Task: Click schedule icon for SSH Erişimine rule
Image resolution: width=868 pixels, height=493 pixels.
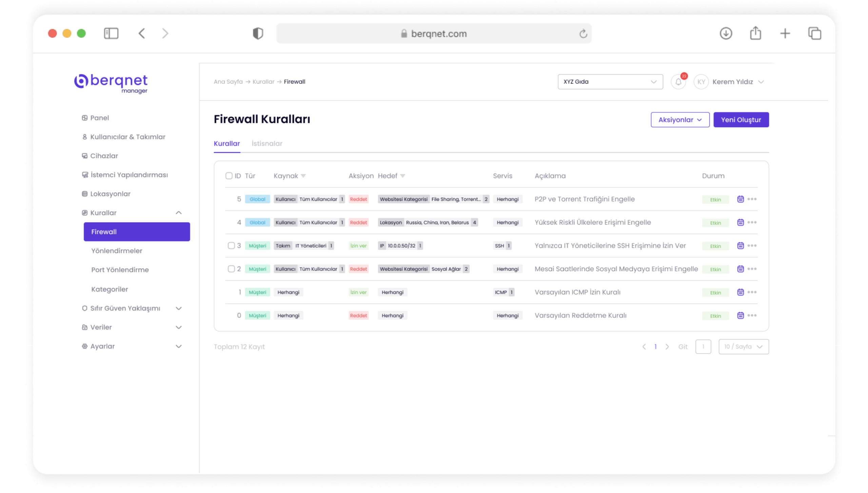Action: click(740, 245)
